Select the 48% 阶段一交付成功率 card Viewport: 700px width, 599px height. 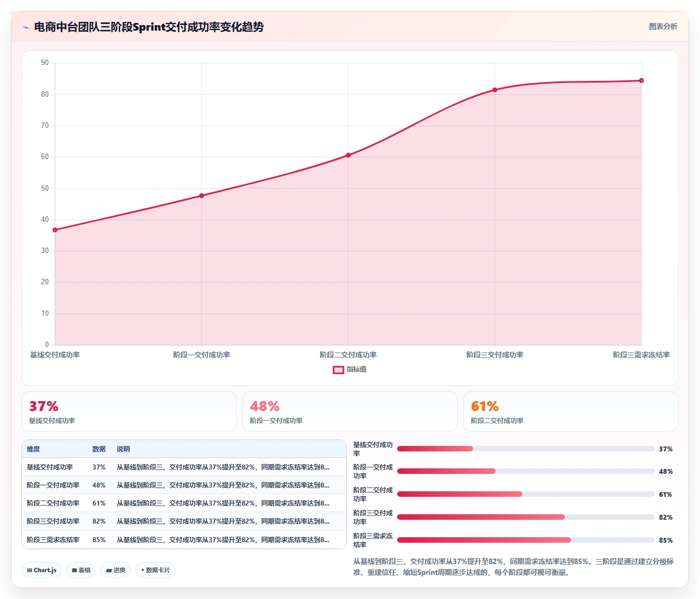(x=350, y=412)
